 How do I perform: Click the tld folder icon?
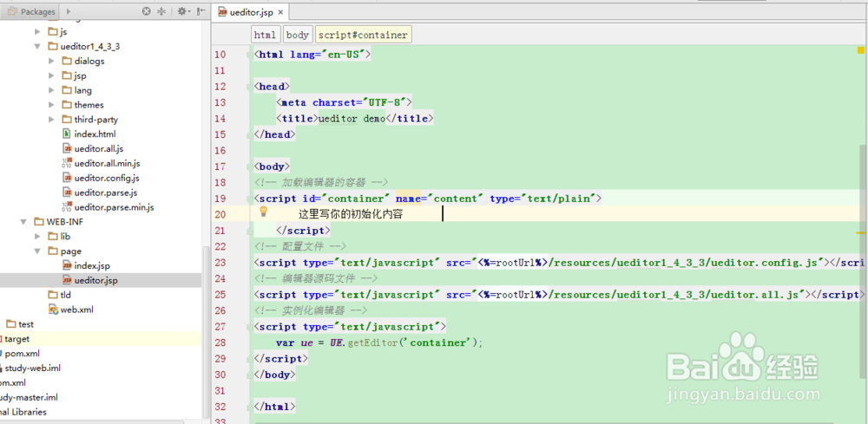(53, 295)
